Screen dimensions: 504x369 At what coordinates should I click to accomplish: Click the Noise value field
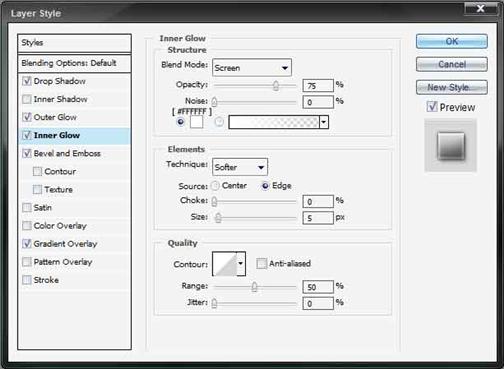[x=318, y=102]
